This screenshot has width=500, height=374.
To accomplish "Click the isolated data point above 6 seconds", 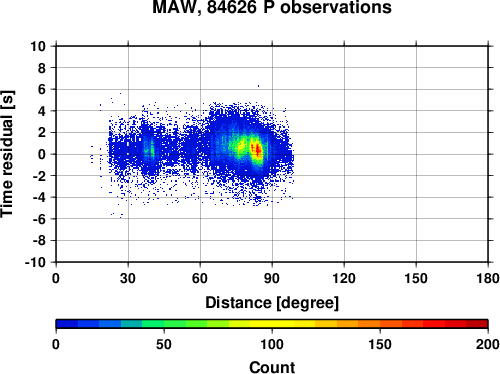I will pyautogui.click(x=258, y=86).
